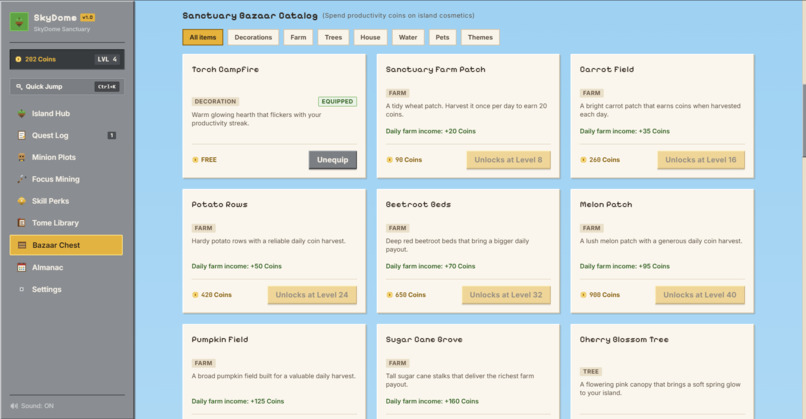Switch to the Pets filter tab
The image size is (806, 419).
(x=443, y=37)
